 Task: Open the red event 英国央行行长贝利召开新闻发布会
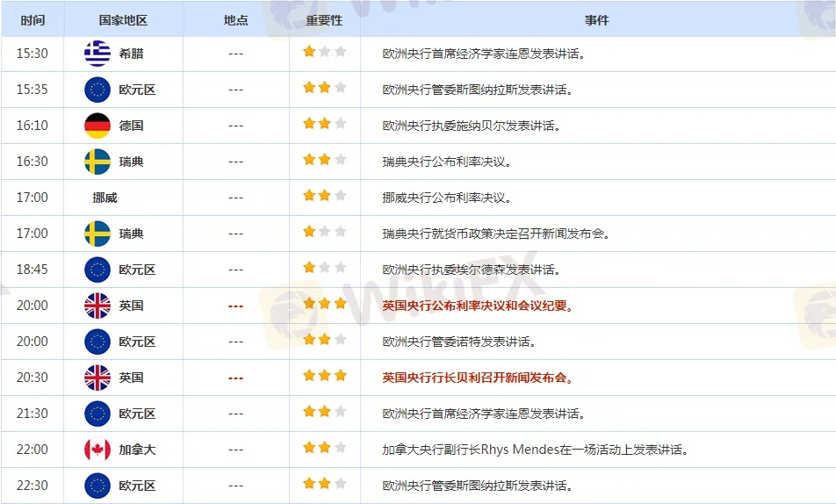click(x=478, y=378)
